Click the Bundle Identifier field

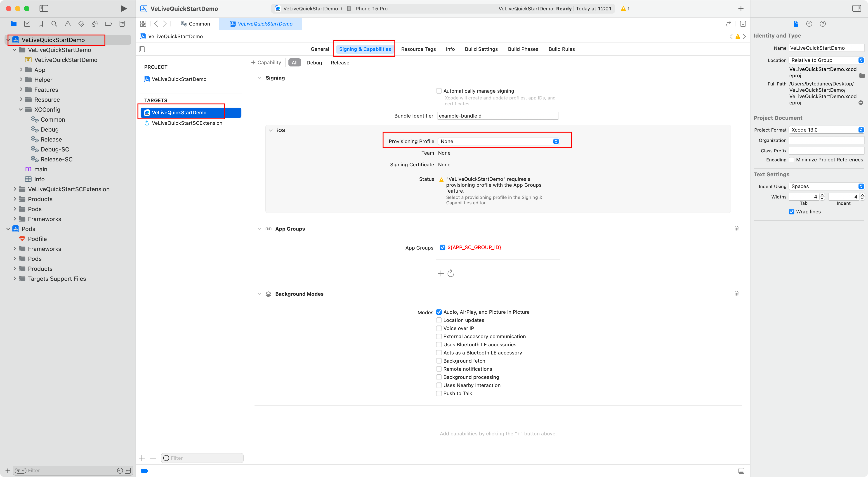pos(497,116)
